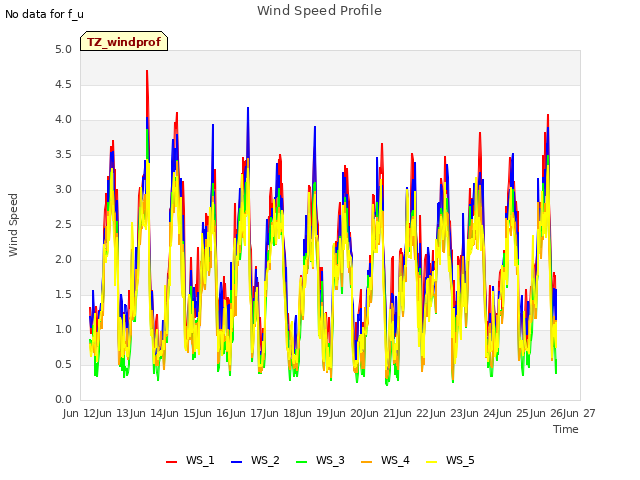Click the blue WS_2 legend color marker
This screenshot has width=640, height=480.
coord(236,462)
